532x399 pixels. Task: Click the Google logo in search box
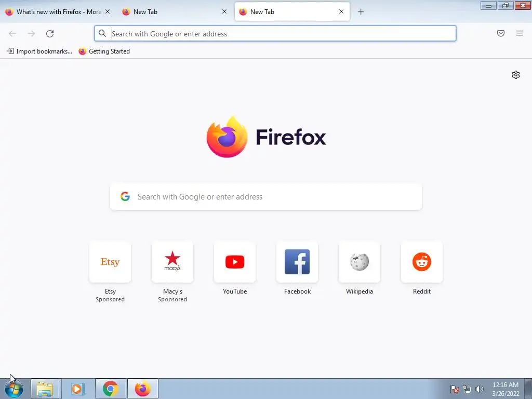pos(125,196)
